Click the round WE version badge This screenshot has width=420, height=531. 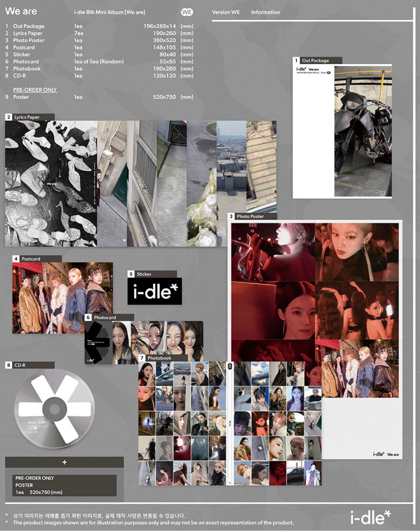pos(187,12)
